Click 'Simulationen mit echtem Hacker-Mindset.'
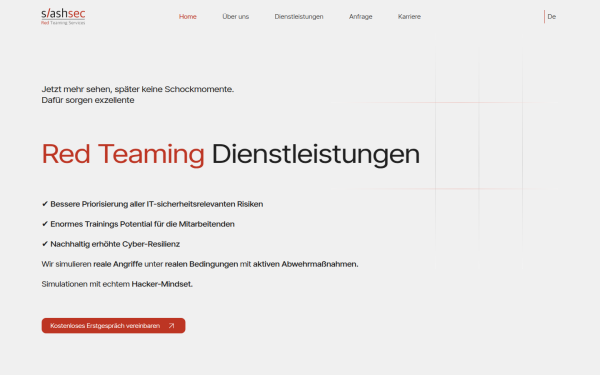 click(x=117, y=284)
